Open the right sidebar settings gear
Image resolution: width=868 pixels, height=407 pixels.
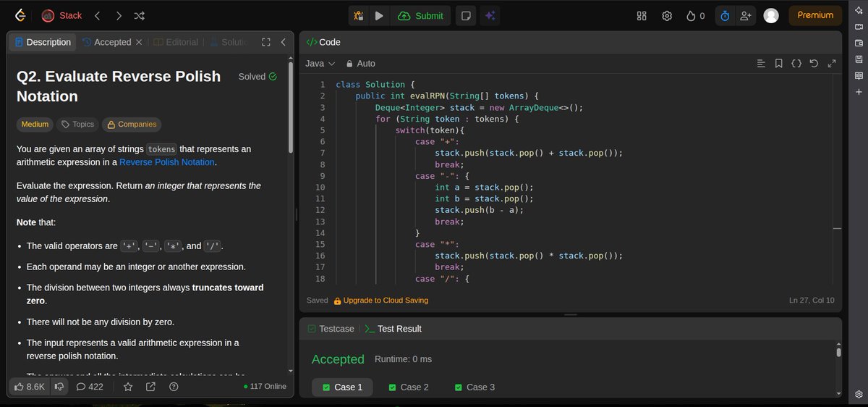coord(859,394)
